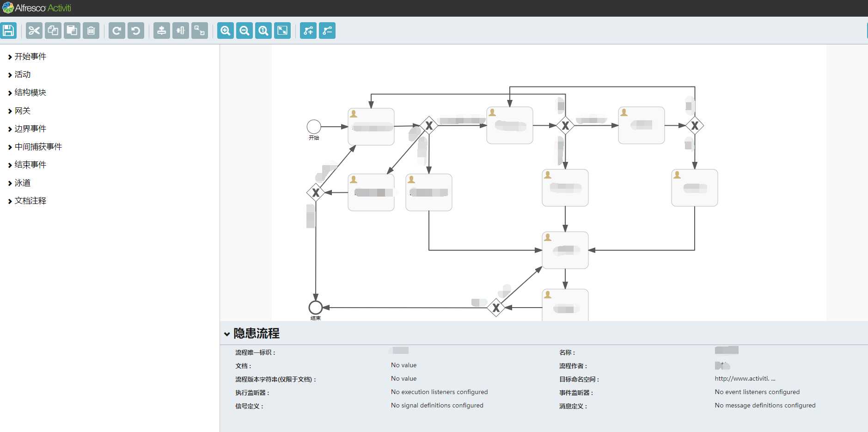This screenshot has height=432, width=868.
Task: Edit the 流程唯一标识 property value
Action: coord(400,351)
